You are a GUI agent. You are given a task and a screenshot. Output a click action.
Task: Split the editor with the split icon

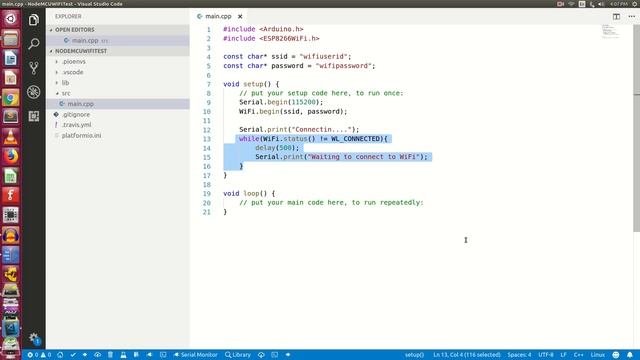[616, 16]
